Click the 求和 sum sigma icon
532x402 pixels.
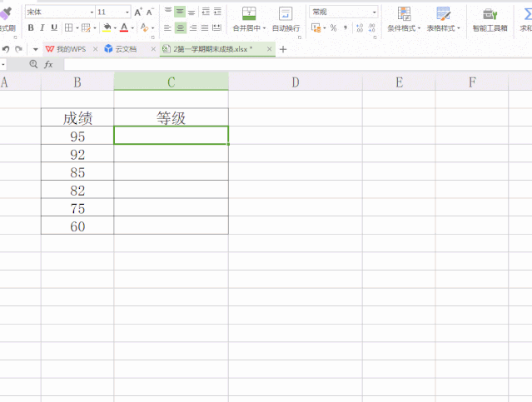527,14
